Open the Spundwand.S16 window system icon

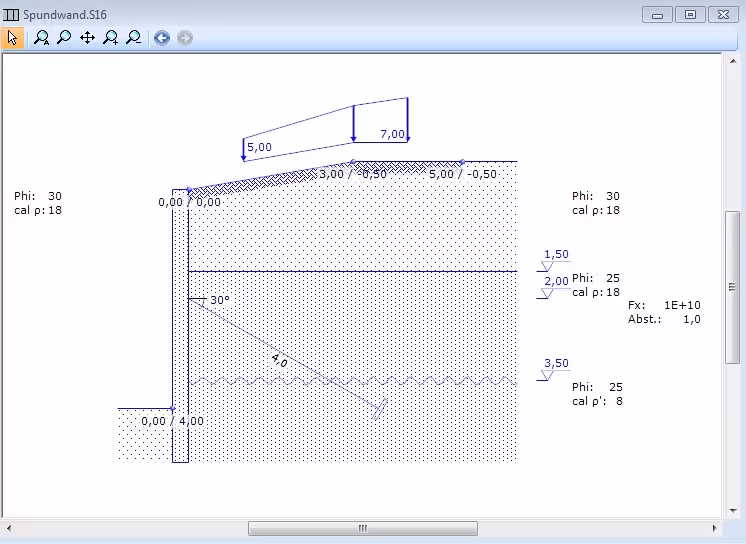[x=11, y=14]
